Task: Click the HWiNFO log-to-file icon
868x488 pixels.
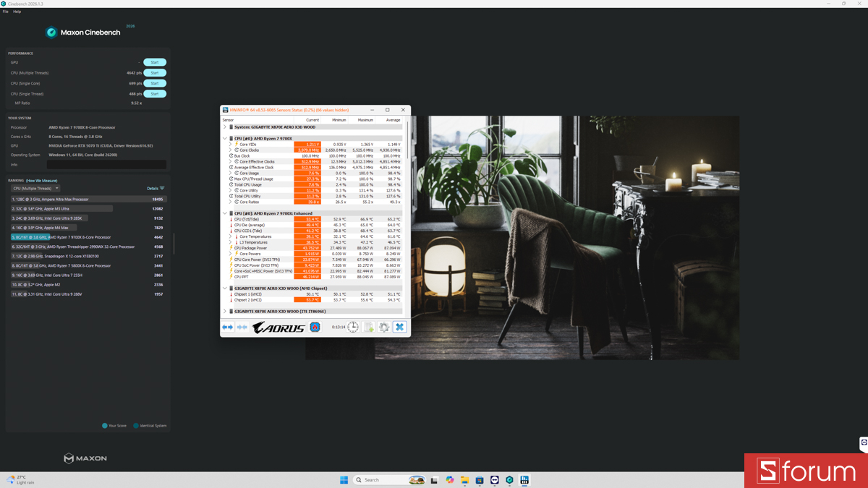Action: tap(369, 328)
